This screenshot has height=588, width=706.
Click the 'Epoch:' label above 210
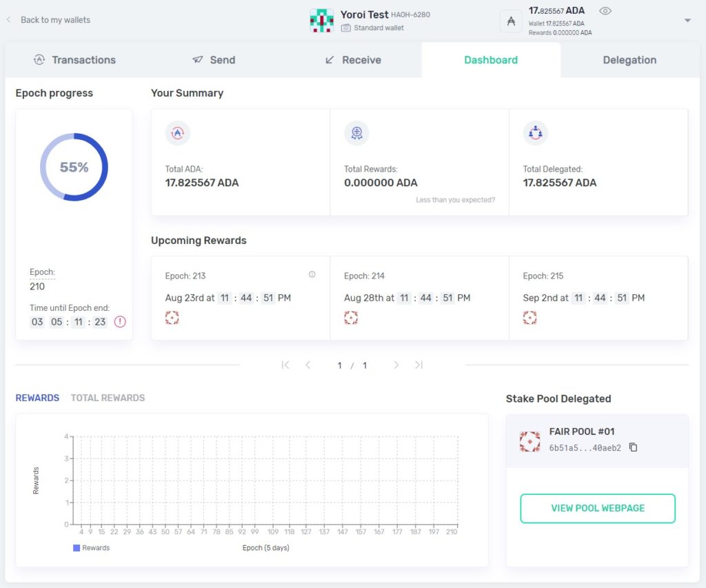(x=42, y=272)
